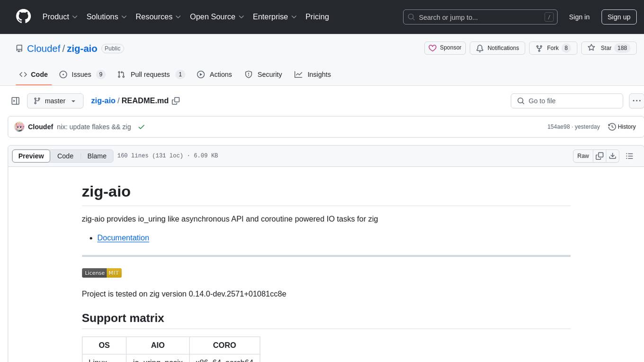Open the Cloudef avatar image
The height and width of the screenshot is (362, 644).
pos(19,127)
